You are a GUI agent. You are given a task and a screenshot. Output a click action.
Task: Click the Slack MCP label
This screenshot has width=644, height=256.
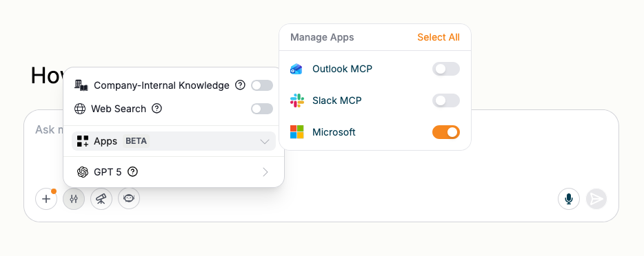[x=336, y=100]
